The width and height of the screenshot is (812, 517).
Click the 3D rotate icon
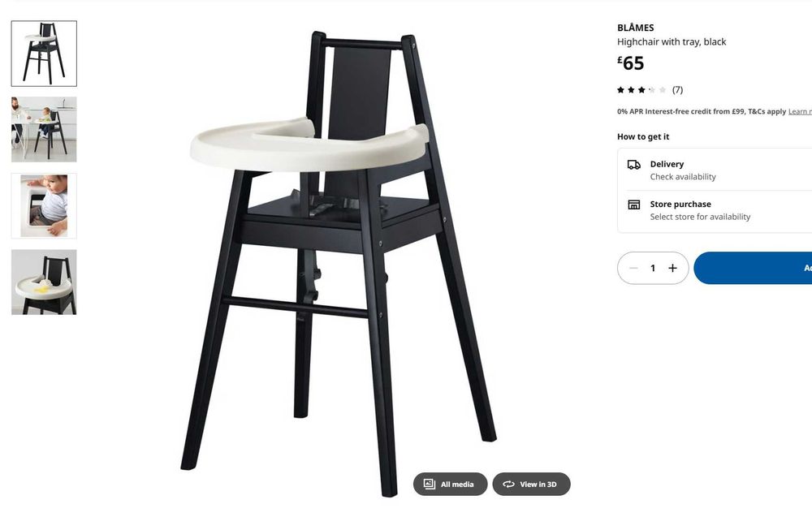coord(508,485)
